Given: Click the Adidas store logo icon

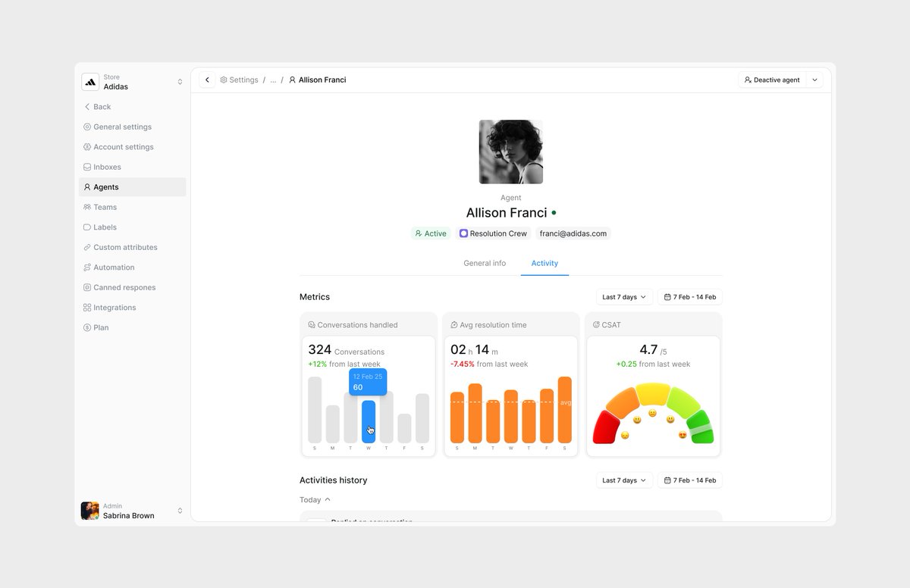Looking at the screenshot, I should 90,82.
